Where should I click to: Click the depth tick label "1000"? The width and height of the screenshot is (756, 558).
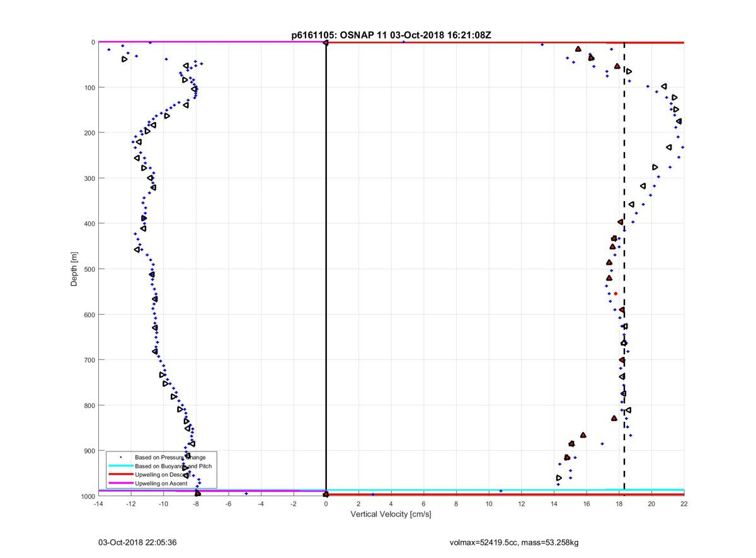tap(88, 496)
